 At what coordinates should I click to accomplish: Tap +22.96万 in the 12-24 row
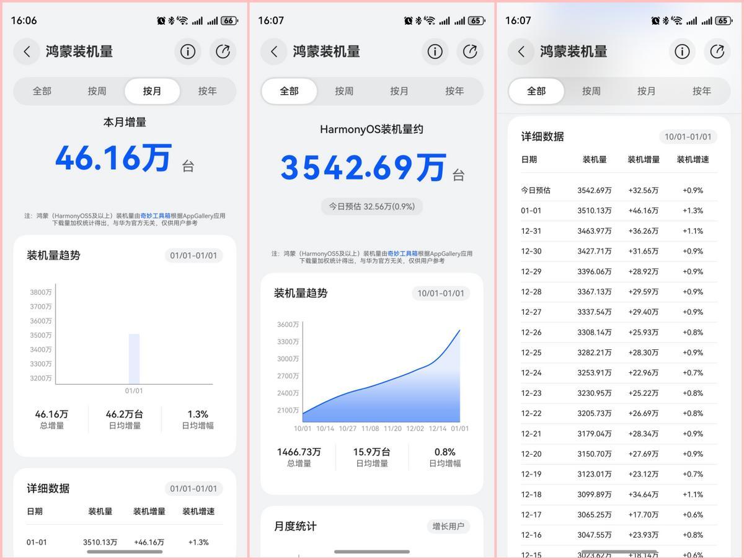tap(644, 373)
